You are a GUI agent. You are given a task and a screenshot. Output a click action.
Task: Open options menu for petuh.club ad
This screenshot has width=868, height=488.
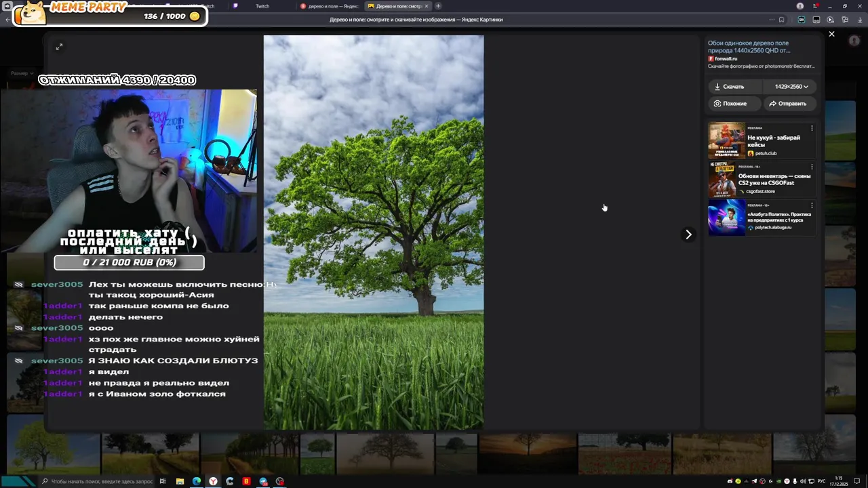point(812,128)
